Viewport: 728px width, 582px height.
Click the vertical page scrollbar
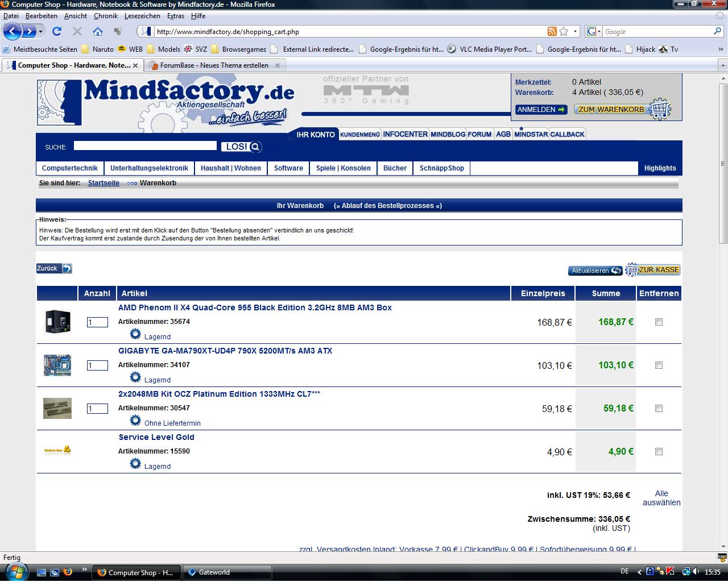[x=723, y=164]
